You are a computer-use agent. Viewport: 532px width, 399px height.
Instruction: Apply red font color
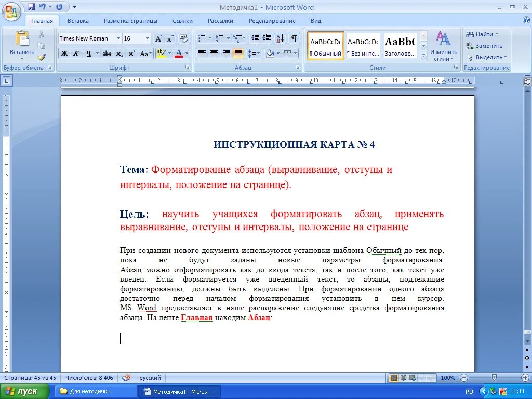[x=179, y=54]
